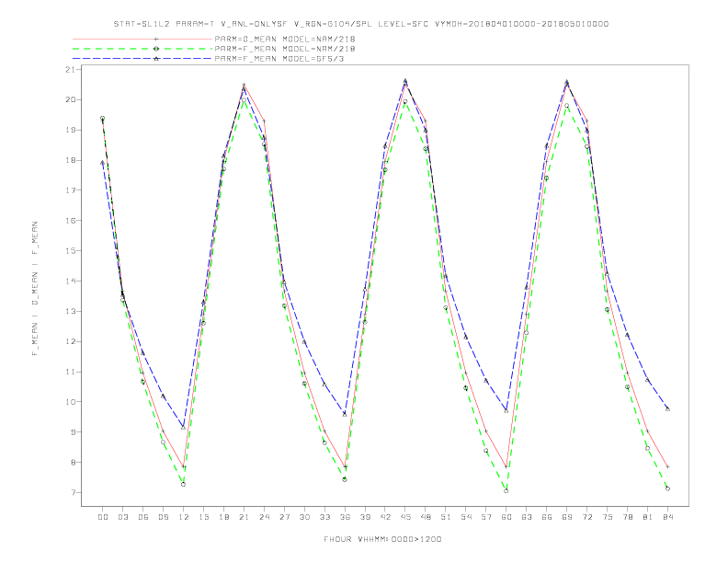Click x-axis tick label 45

[x=405, y=517]
